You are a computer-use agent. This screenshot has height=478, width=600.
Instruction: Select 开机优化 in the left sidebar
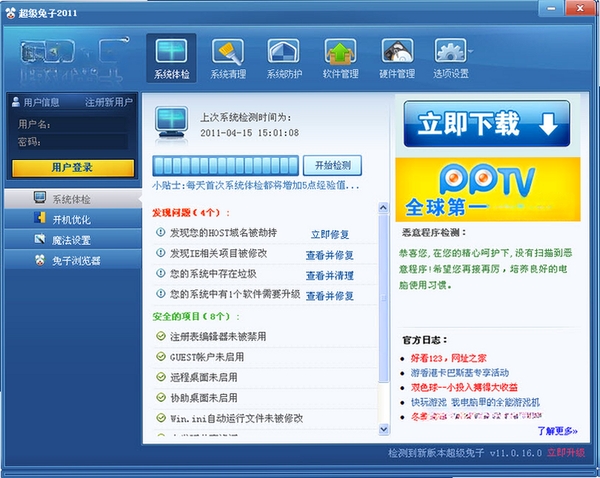point(73,219)
